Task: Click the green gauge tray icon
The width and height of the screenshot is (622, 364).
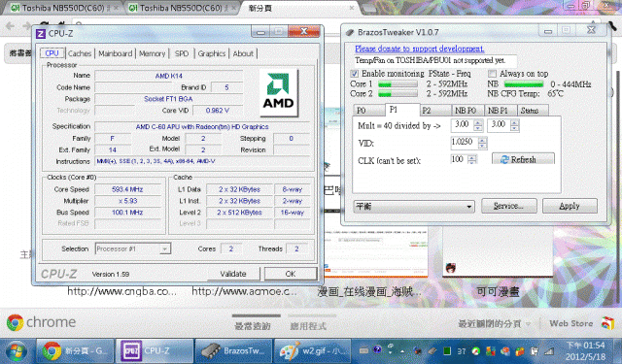Action: click(x=475, y=351)
